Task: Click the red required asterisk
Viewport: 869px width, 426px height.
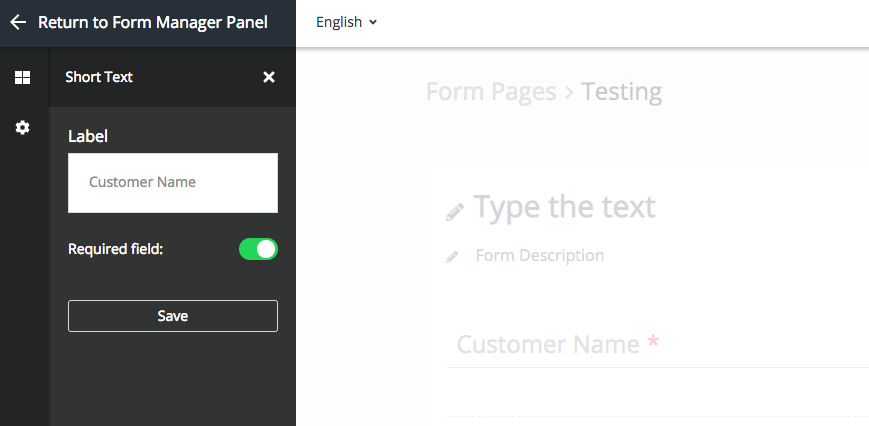Action: 653,341
